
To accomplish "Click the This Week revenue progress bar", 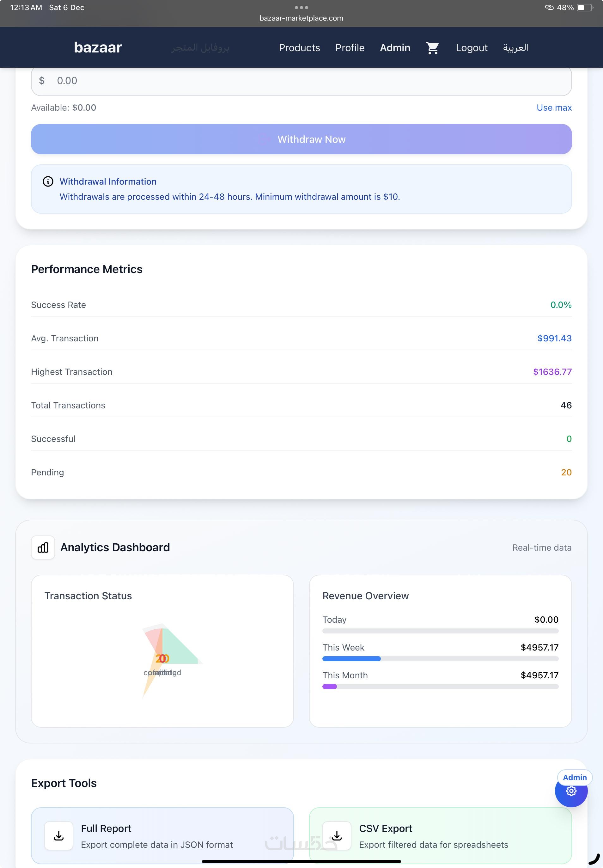I will [440, 659].
